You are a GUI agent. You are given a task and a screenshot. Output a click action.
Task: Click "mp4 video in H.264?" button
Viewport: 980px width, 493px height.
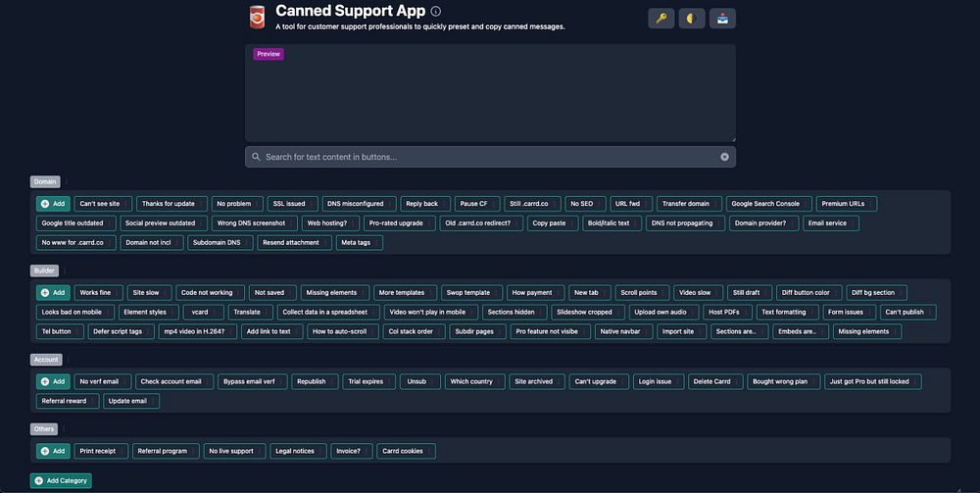[198, 331]
